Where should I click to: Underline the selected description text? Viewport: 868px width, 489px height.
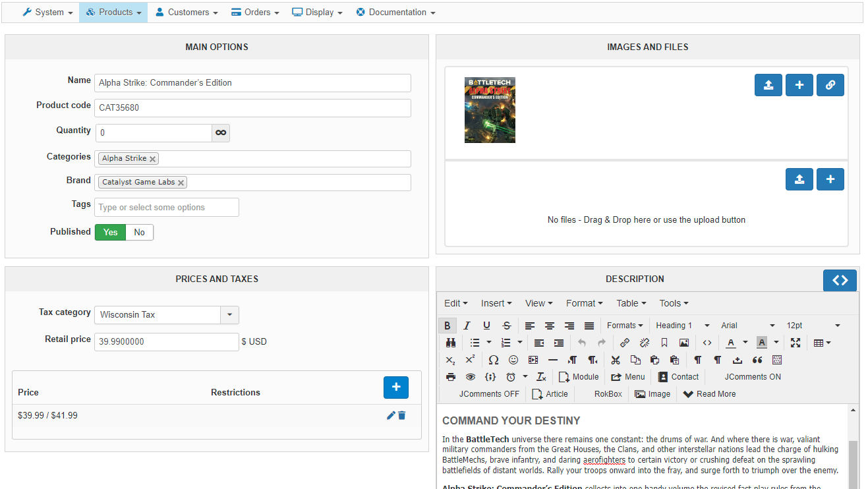487,326
